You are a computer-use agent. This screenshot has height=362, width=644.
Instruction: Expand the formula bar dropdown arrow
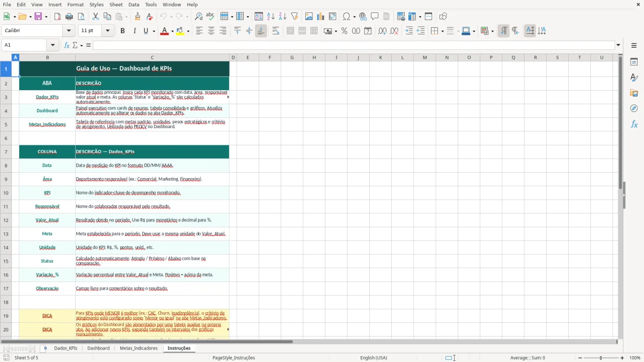point(618,45)
